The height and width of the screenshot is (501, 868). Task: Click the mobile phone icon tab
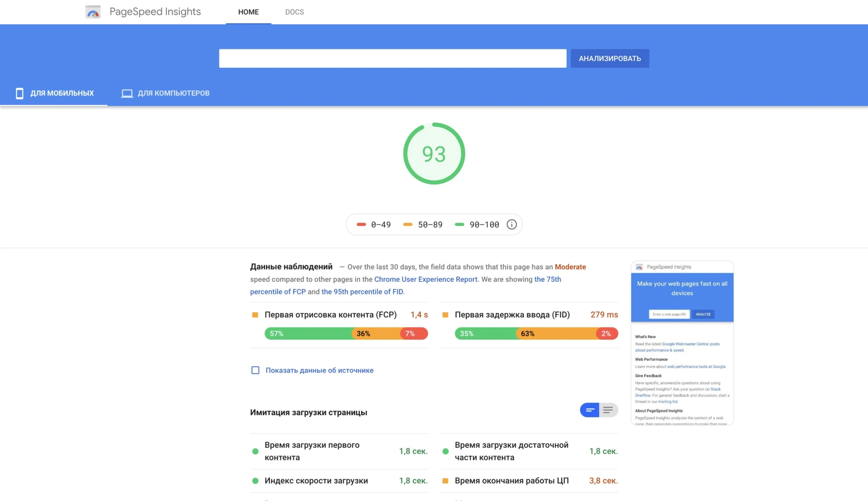click(19, 93)
